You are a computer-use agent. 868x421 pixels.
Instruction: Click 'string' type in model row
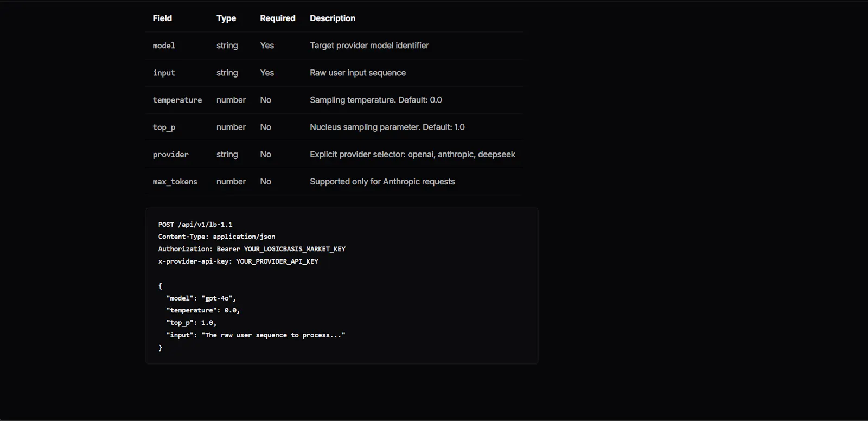coord(227,46)
